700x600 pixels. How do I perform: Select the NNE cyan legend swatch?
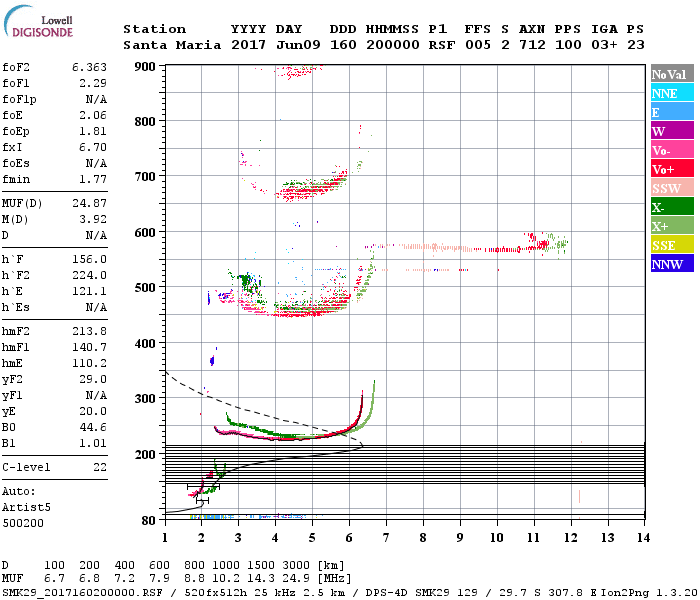point(672,93)
